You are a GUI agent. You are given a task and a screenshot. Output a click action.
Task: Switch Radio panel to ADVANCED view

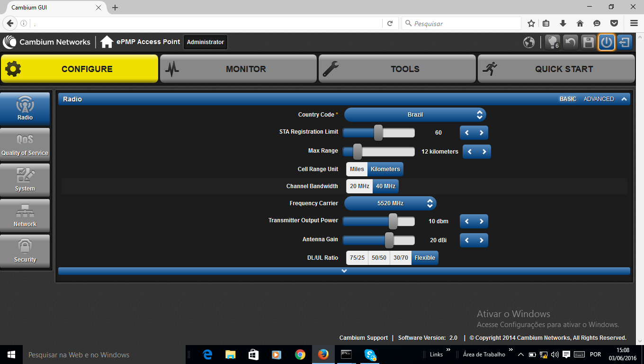coord(599,99)
